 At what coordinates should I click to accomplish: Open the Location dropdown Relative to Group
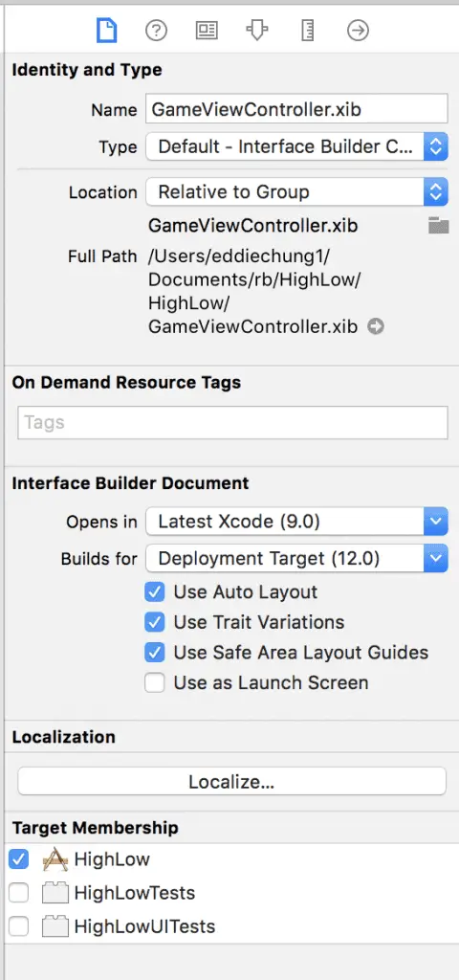296,191
